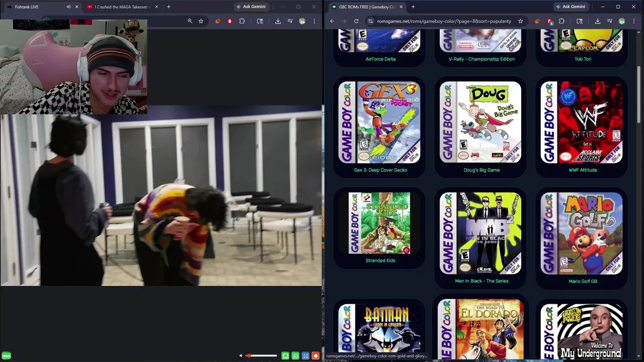The height and width of the screenshot is (362, 644).
Task: Click second green cast-style player button
Action: [x=295, y=355]
